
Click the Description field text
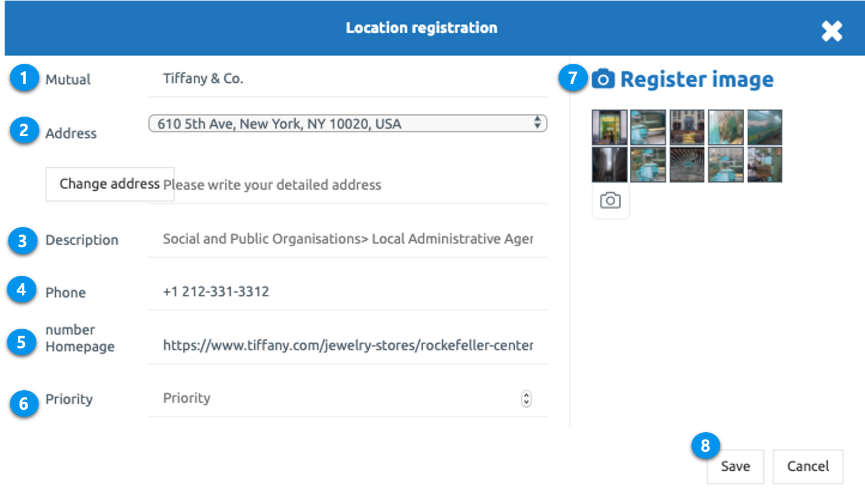point(347,239)
